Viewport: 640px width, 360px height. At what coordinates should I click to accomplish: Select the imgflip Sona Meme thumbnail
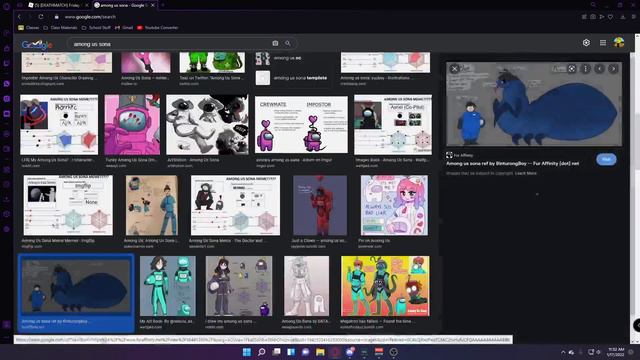click(x=68, y=205)
